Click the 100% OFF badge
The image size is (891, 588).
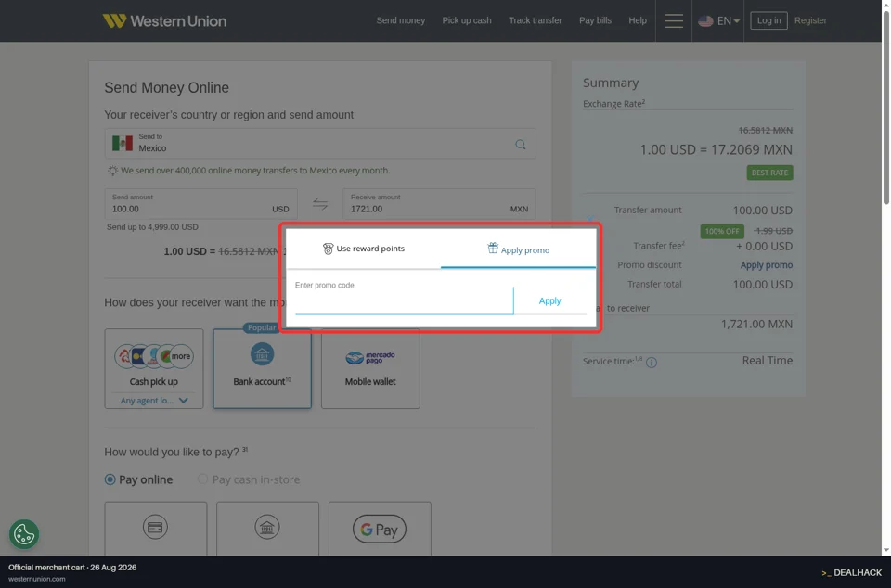point(722,231)
